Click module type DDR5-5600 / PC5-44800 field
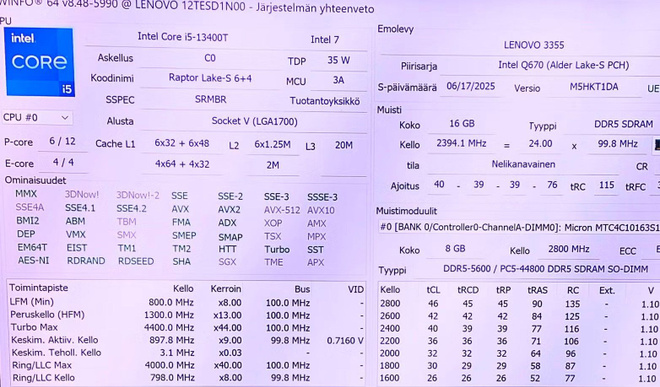660x387 pixels. (x=546, y=269)
